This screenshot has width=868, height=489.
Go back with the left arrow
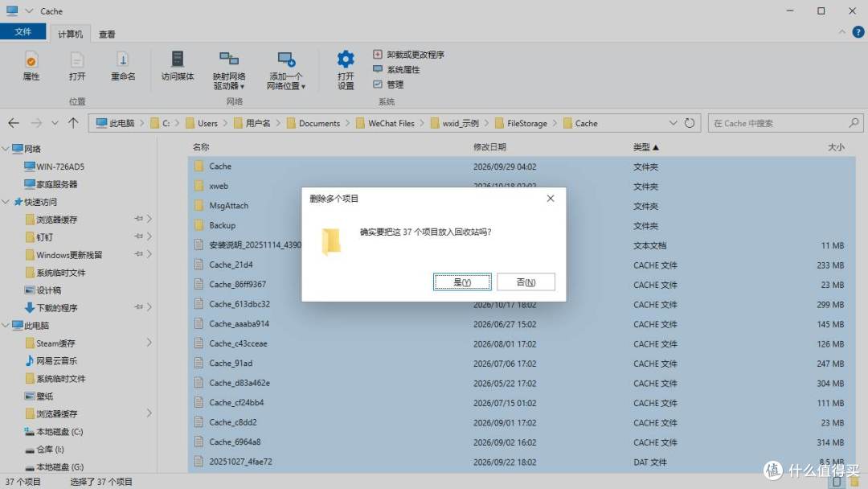(x=14, y=123)
